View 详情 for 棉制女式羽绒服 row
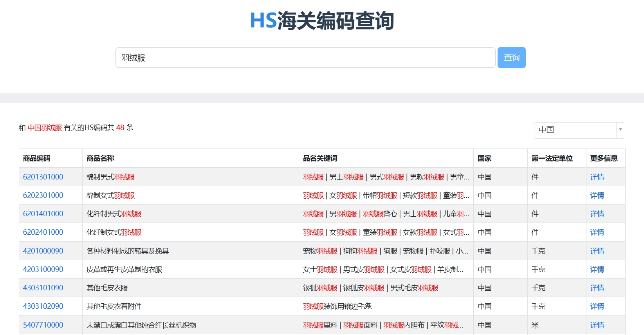Viewport: 644px width, 335px height. click(597, 195)
